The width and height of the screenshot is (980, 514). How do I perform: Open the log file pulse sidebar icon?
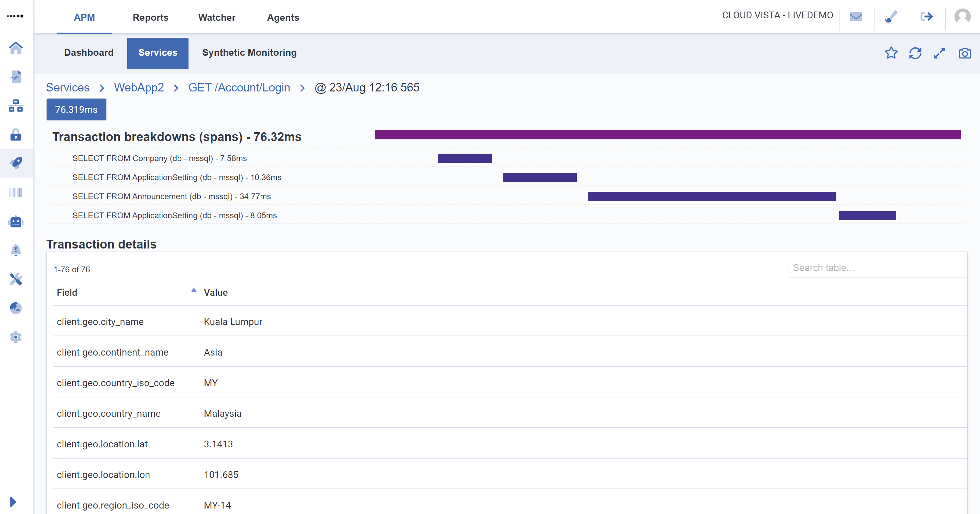[x=16, y=77]
